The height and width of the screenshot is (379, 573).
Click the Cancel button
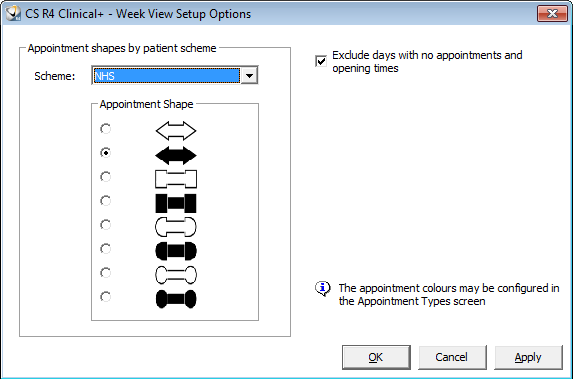click(452, 357)
